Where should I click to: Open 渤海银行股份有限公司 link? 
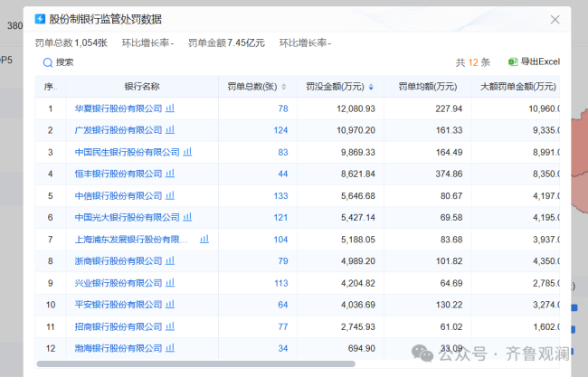(119, 348)
